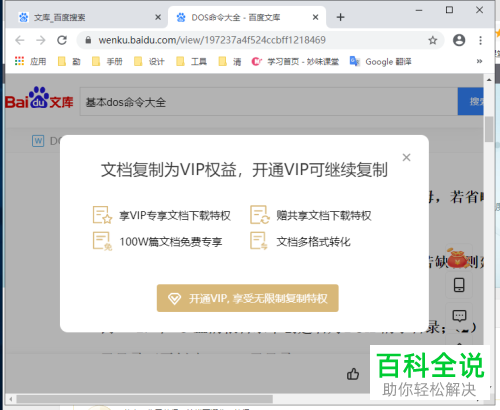Click the blue search button
This screenshot has width=500, height=410.
coord(471,101)
